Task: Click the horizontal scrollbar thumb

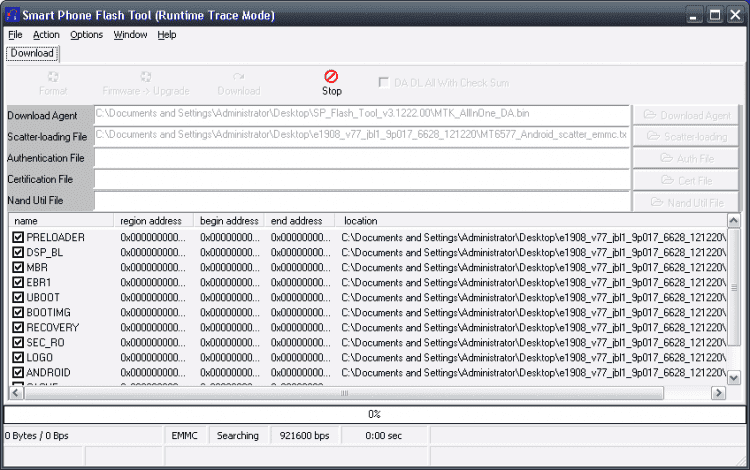Action: (x=344, y=393)
